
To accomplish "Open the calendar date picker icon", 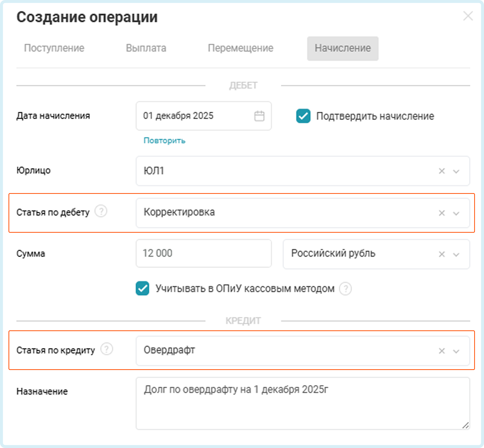I will tap(259, 116).
